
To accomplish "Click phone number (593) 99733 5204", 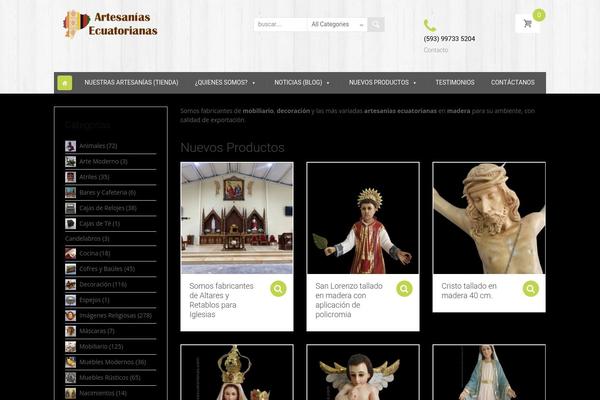I will [x=449, y=39].
